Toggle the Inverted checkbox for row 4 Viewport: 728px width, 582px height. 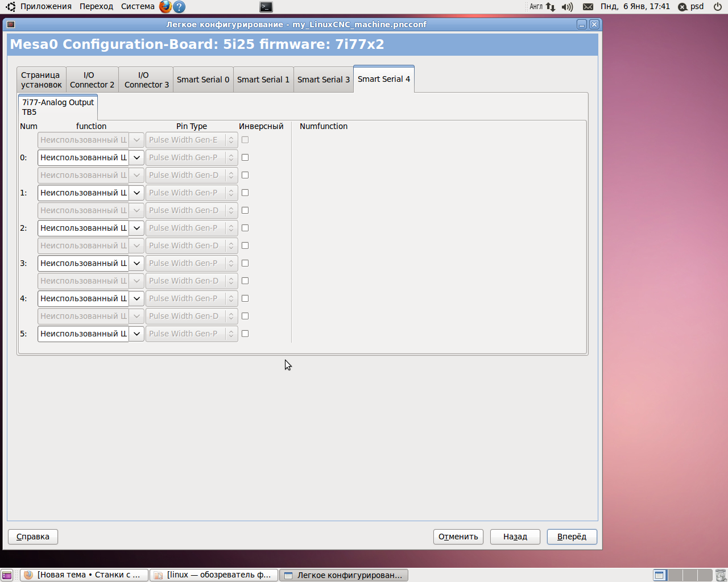(245, 298)
